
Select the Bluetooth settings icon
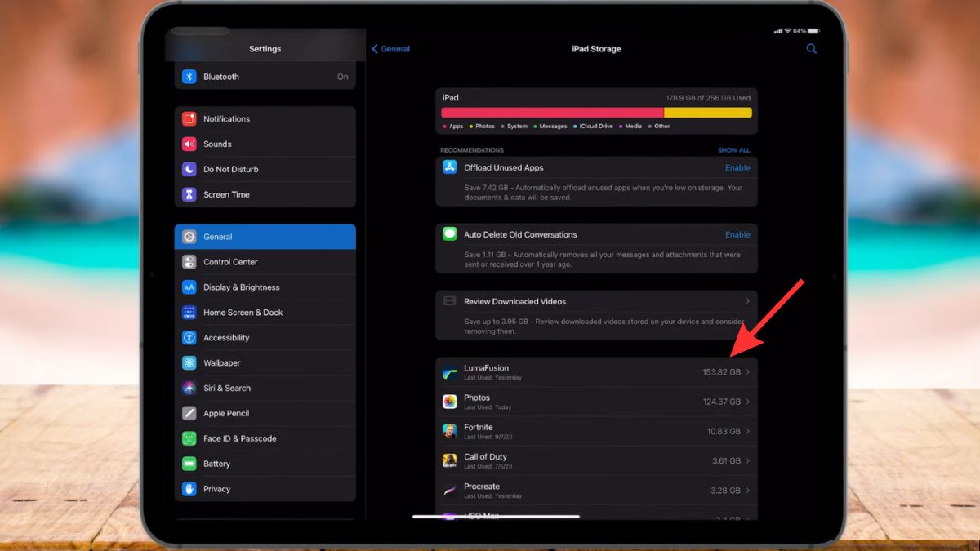[189, 76]
